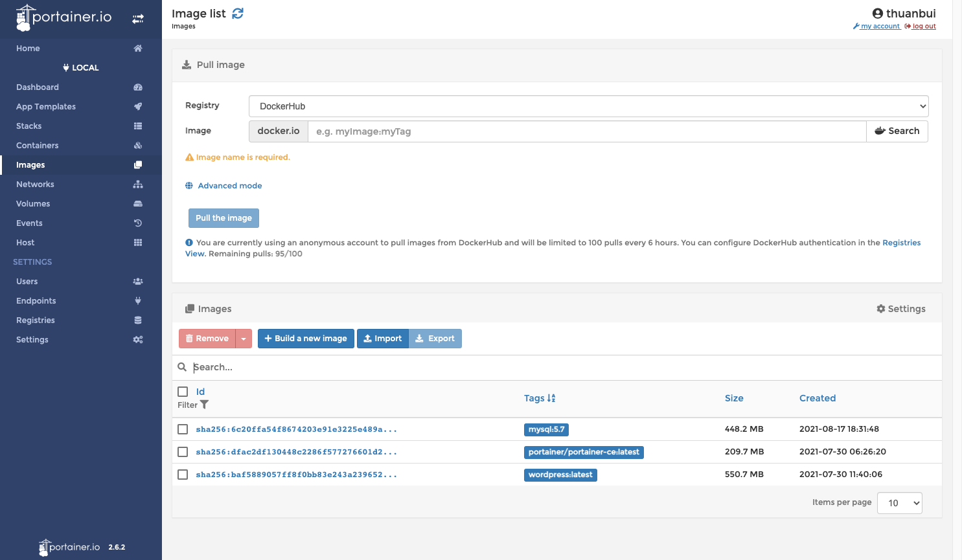Image resolution: width=962 pixels, height=560 pixels.
Task: Go to Stacks in the sidebar
Action: click(x=29, y=126)
